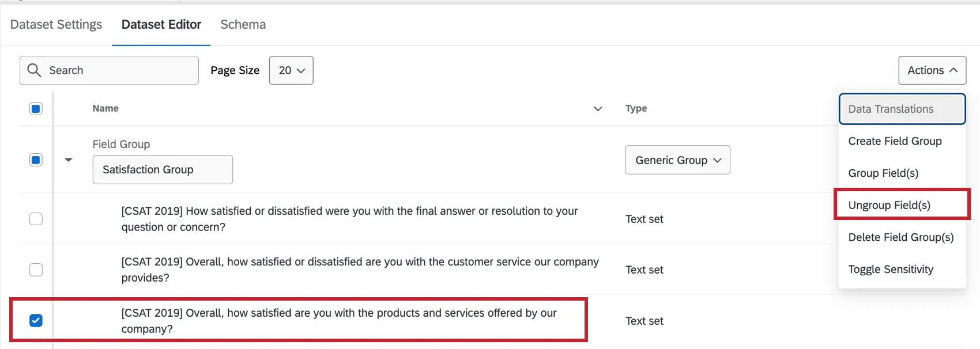Select Toggle Sensitivity option

click(x=891, y=269)
